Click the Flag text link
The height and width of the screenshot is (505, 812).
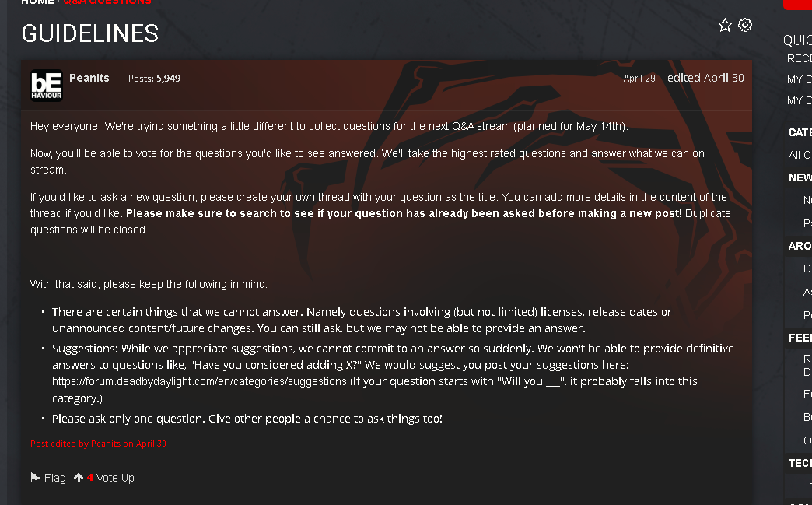tap(55, 478)
